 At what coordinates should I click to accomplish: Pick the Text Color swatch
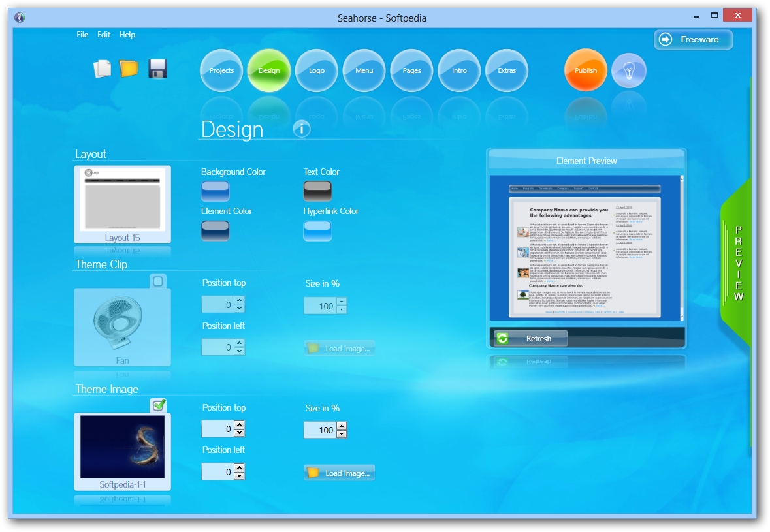(x=317, y=191)
